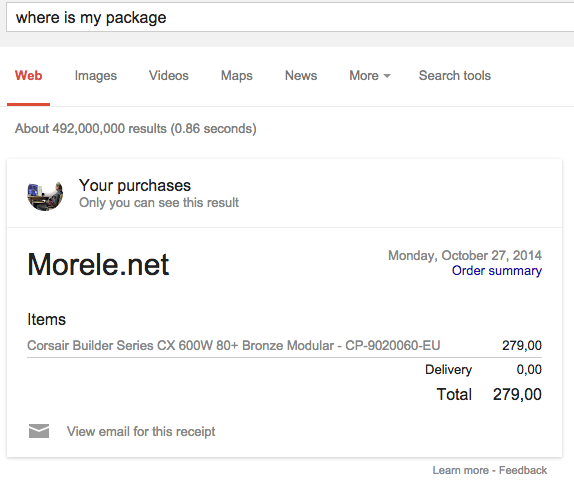
Task: Open the Maps tab
Action: click(x=236, y=76)
